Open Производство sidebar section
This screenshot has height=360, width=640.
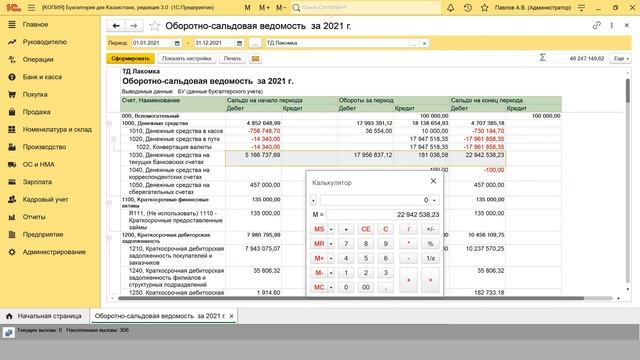tap(44, 147)
